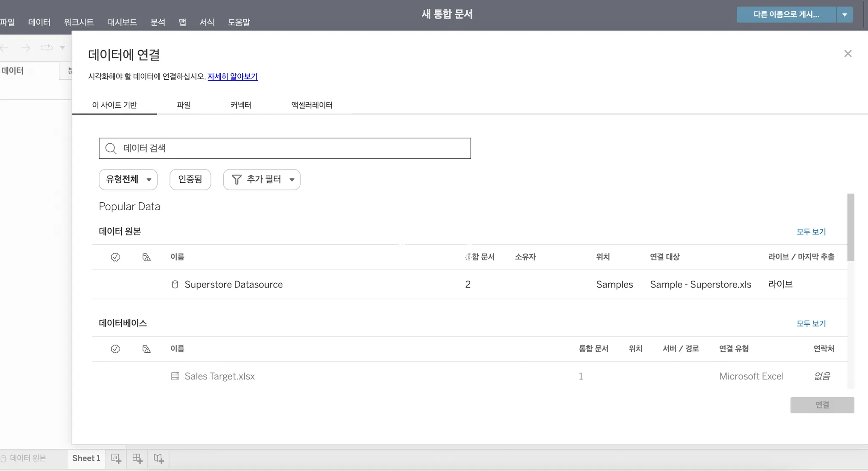Close the 데이터에 연결 dialog
868x471 pixels.
pyautogui.click(x=848, y=53)
